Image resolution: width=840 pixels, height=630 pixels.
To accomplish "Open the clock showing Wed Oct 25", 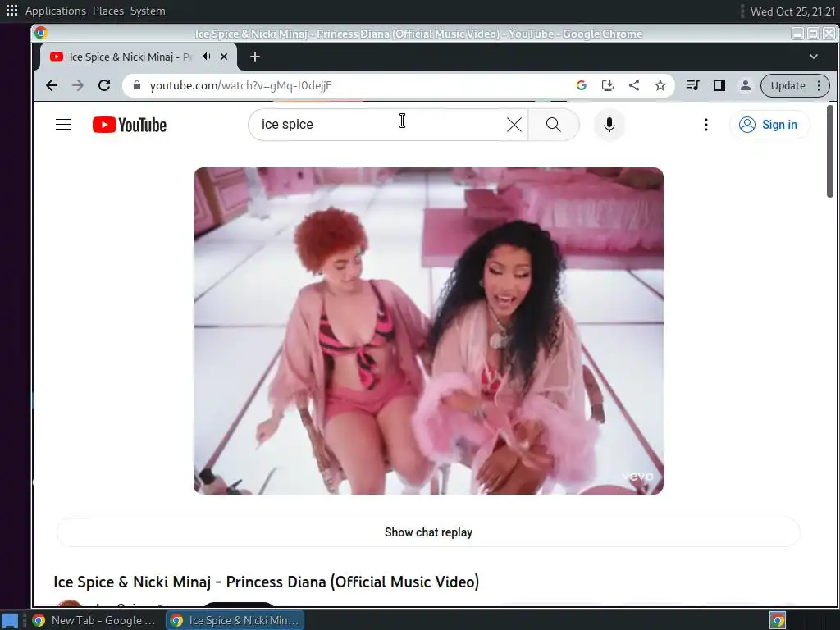I will tap(792, 11).
